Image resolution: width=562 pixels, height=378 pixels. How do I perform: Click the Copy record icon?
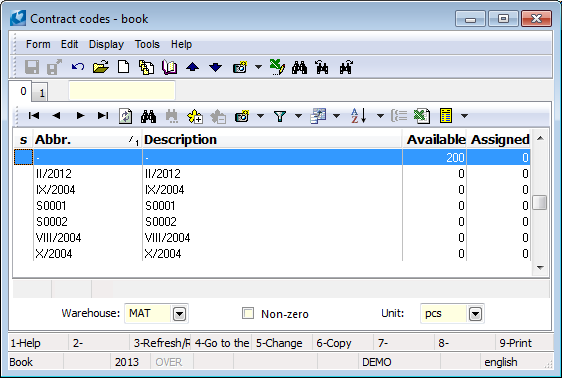146,67
